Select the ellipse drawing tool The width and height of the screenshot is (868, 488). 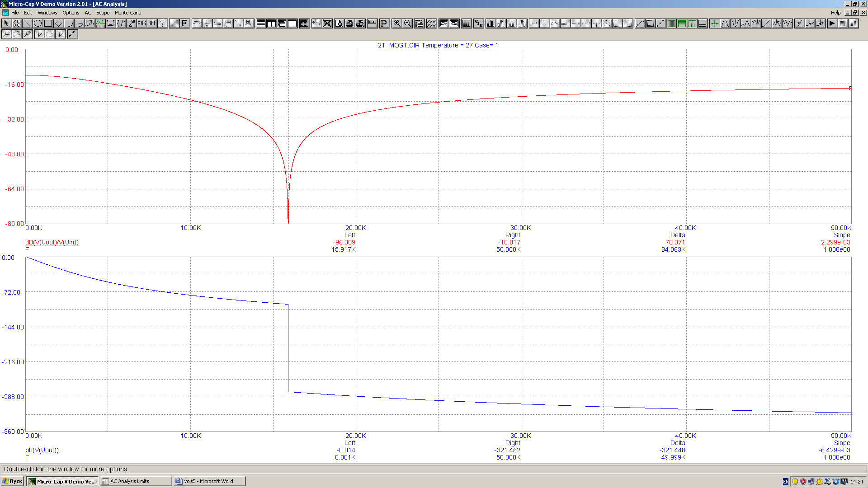point(38,23)
